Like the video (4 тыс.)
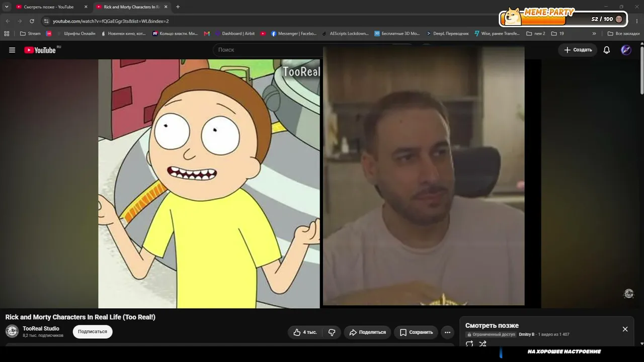The image size is (644, 362). pos(305,332)
